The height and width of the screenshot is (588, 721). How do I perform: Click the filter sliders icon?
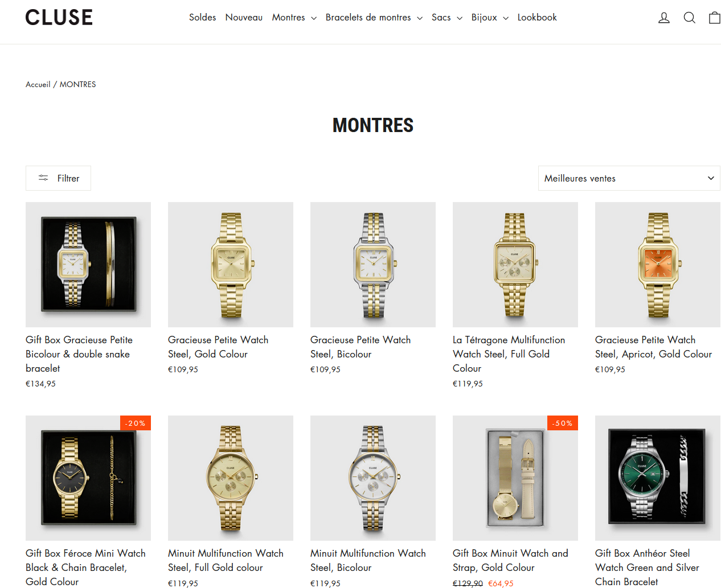[43, 178]
